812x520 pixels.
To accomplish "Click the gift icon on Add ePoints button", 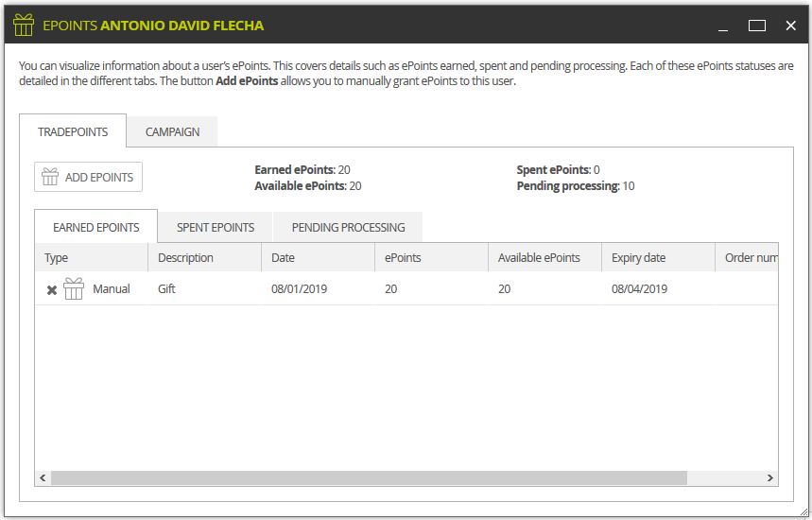I will tap(50, 177).
